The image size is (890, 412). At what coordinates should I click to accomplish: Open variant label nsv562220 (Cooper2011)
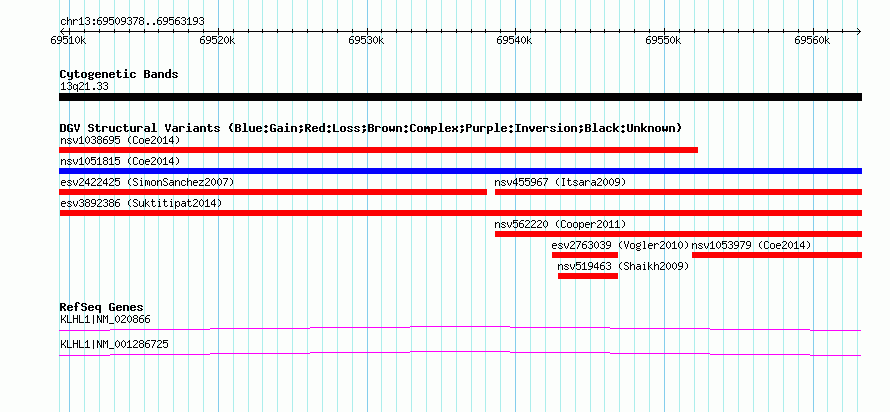[x=560, y=224]
